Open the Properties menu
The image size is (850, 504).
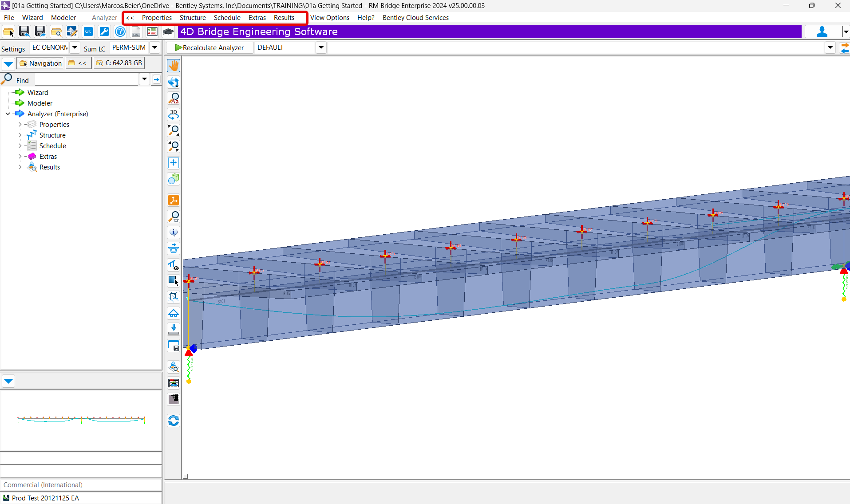point(157,18)
